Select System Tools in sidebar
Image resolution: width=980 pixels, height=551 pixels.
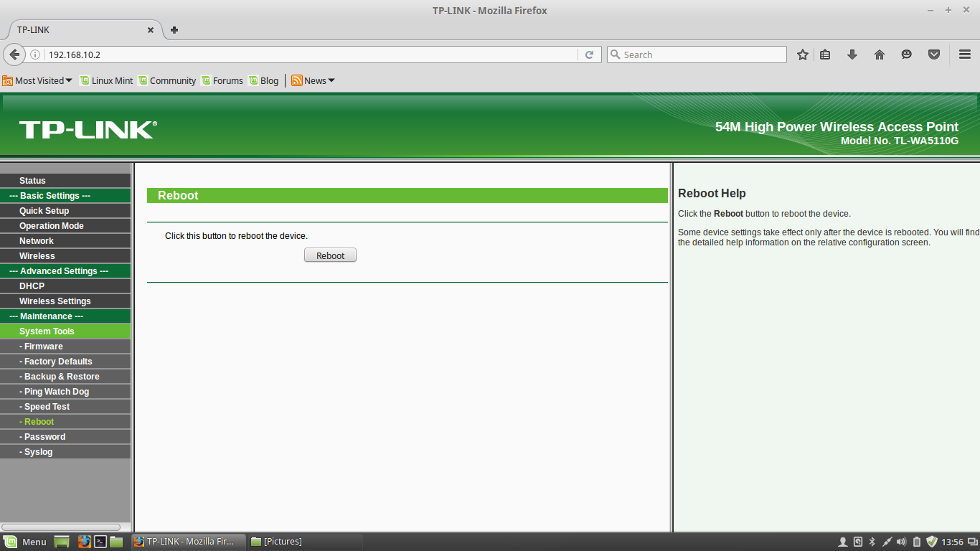click(65, 331)
